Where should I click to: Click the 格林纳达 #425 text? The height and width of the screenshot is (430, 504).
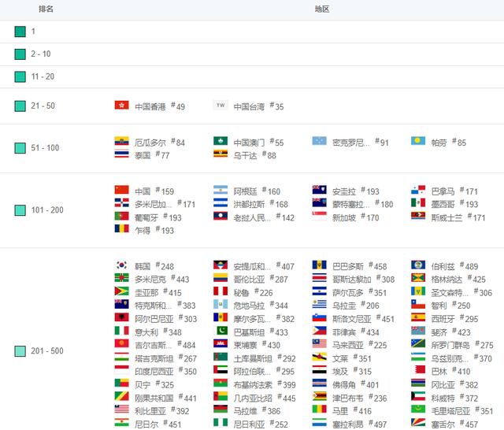(458, 280)
